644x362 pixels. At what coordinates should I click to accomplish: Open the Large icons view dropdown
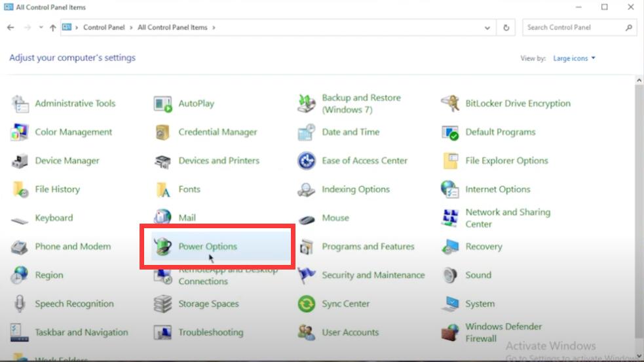(x=574, y=58)
